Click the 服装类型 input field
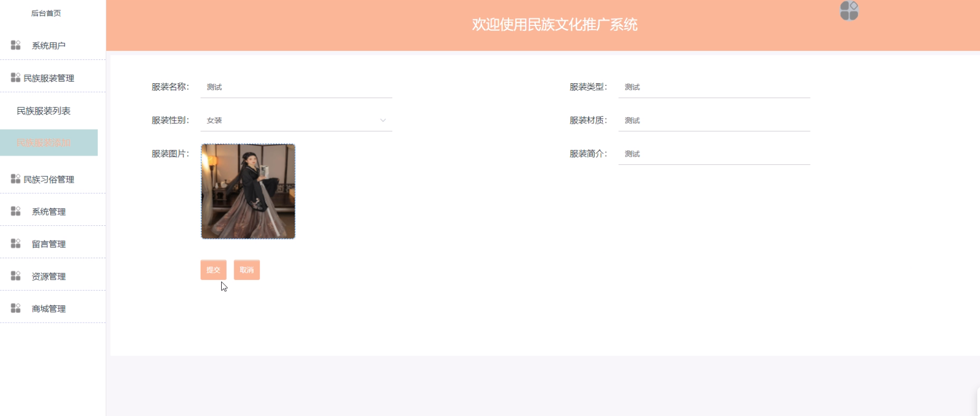980x416 pixels. (x=714, y=87)
